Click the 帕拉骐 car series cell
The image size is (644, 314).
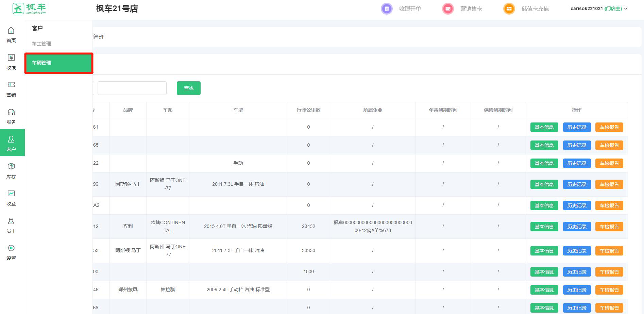click(x=168, y=290)
